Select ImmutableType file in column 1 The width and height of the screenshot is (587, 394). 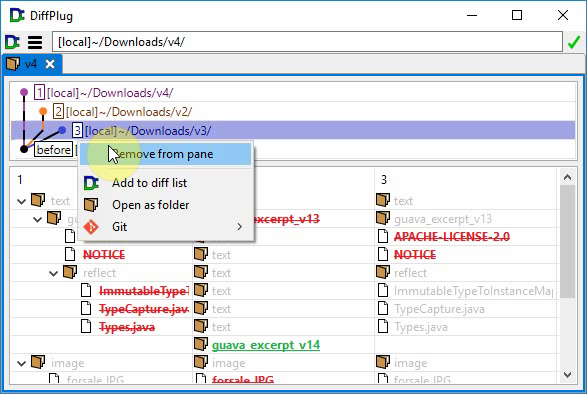click(144, 291)
